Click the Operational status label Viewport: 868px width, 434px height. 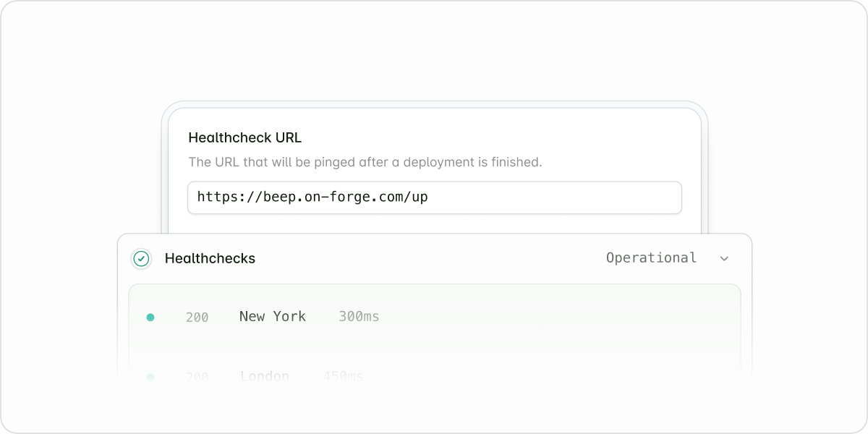click(x=651, y=258)
